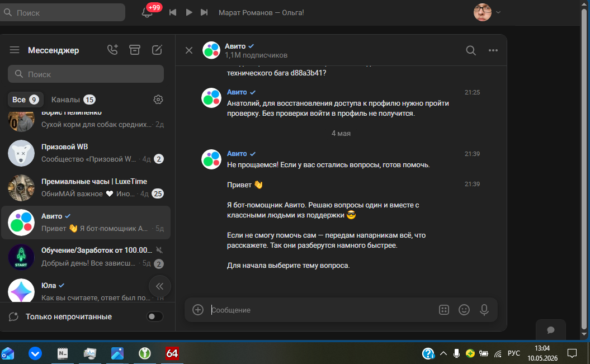Open the three-dot chat options menu
This screenshot has height=364, width=590.
[493, 50]
